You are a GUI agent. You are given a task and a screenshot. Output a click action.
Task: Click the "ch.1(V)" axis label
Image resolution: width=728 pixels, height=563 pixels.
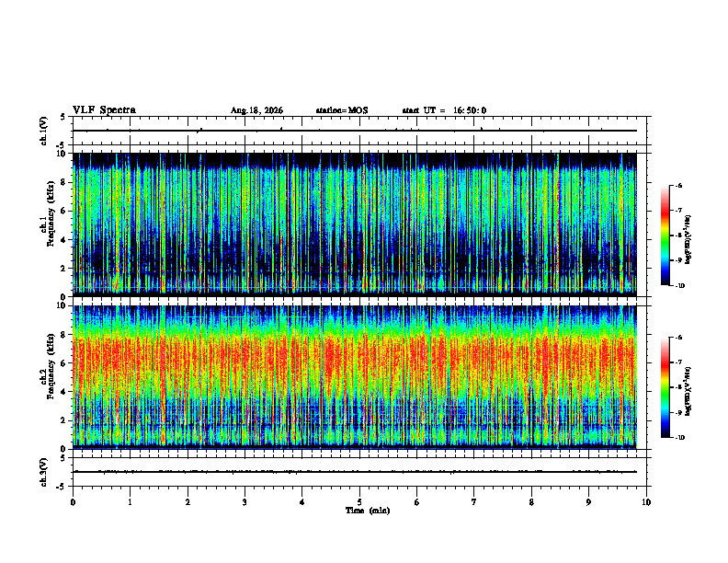point(44,131)
